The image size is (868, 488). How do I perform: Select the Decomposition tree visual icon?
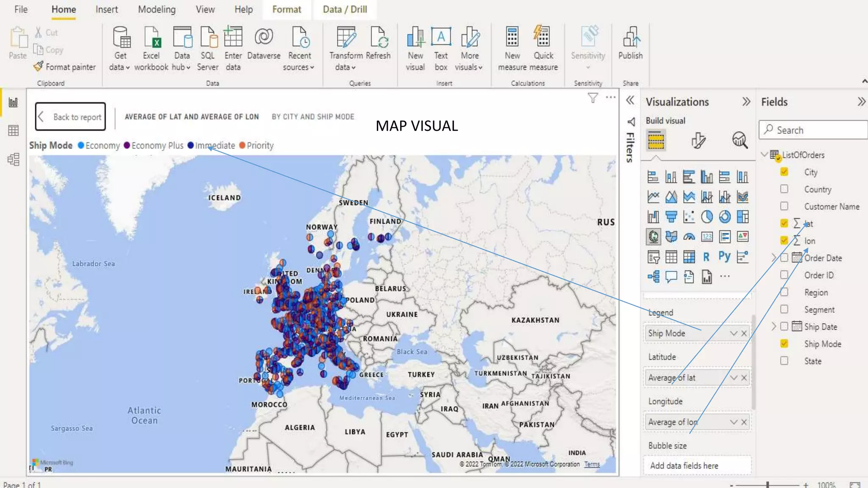(653, 277)
